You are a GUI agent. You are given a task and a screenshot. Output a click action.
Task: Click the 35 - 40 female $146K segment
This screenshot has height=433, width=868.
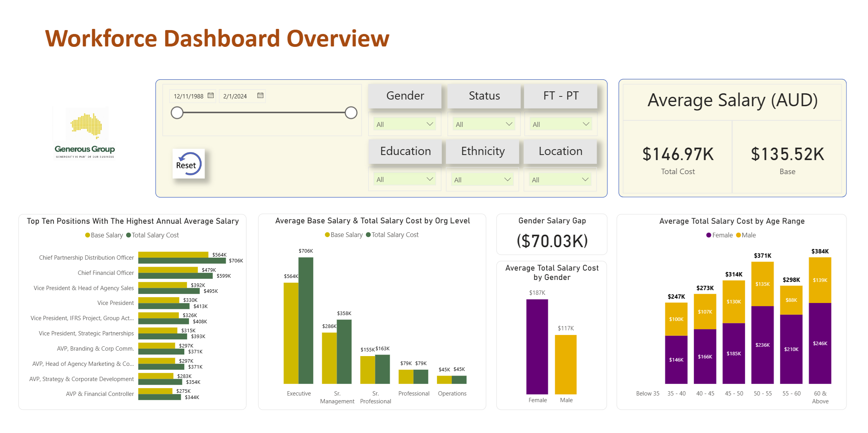click(x=676, y=360)
